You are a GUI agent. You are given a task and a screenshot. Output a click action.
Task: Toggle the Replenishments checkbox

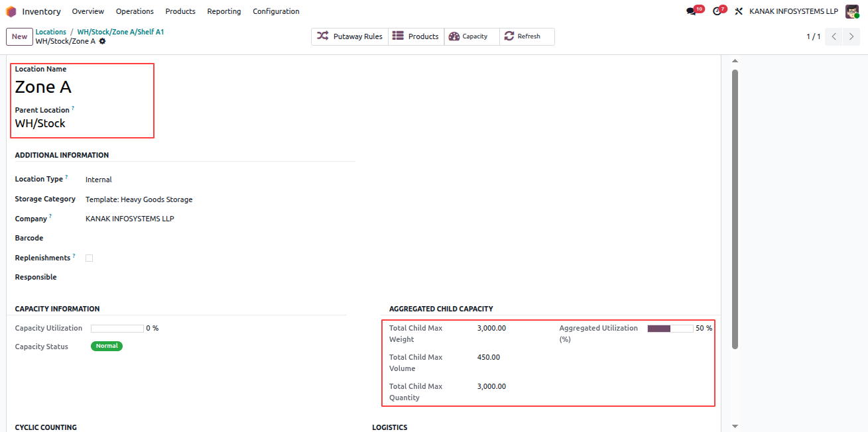89,258
